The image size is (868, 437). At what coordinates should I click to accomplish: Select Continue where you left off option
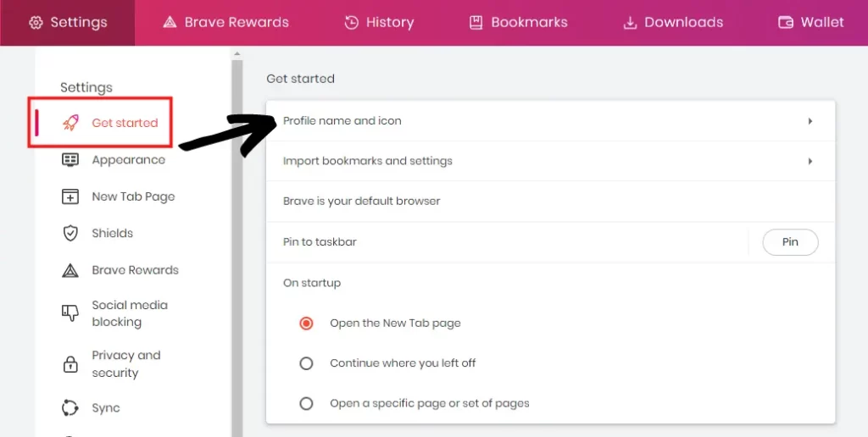[306, 363]
